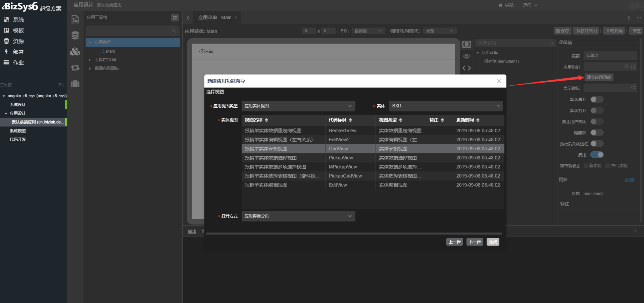
Task: Click the 保存 button
Action: click(562, 31)
